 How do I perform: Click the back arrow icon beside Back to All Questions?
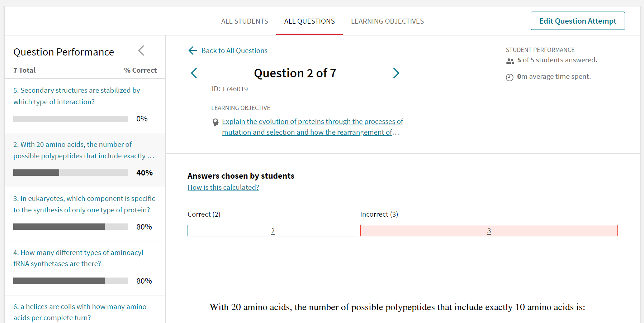click(x=193, y=50)
